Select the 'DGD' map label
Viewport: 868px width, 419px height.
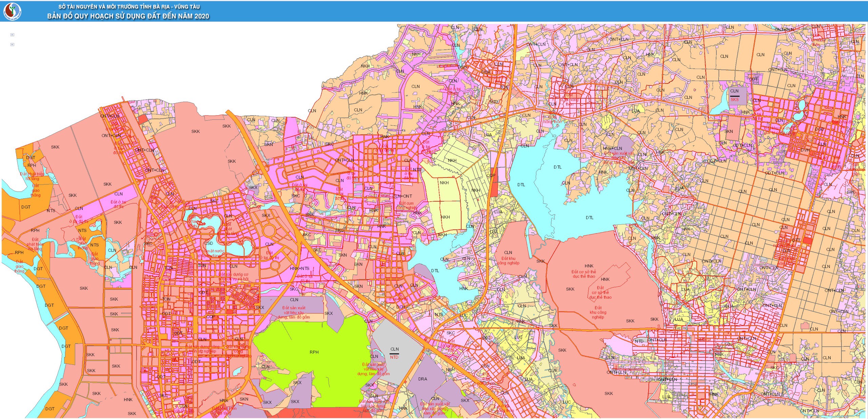pos(819,129)
